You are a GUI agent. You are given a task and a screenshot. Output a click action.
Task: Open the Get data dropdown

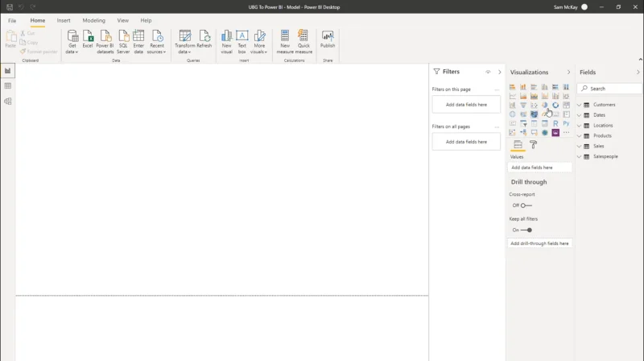pos(72,42)
